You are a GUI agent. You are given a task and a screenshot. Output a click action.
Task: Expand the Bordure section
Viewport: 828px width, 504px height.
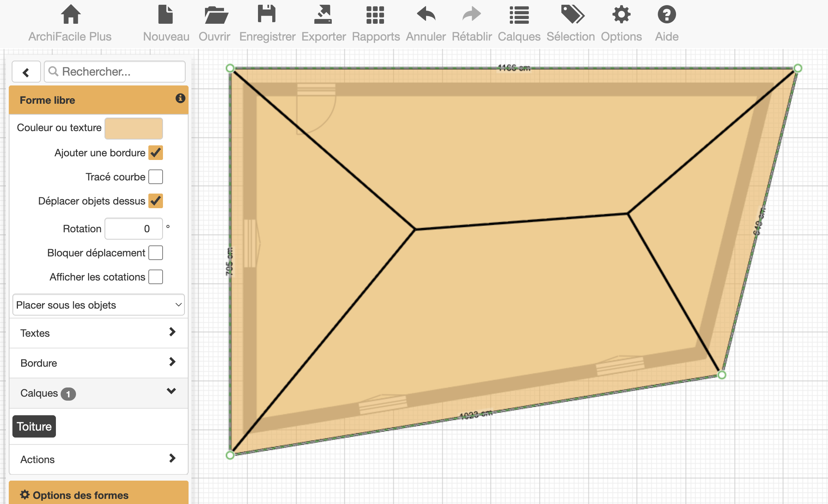coord(99,363)
